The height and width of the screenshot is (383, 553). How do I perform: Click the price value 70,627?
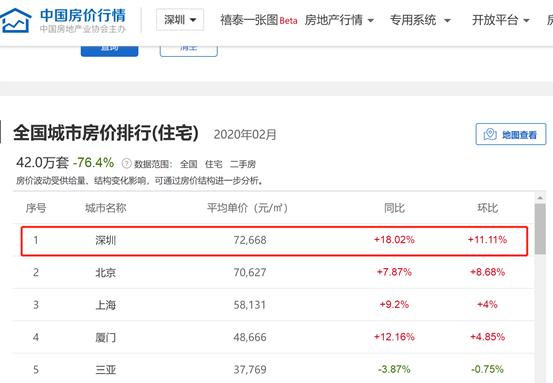(x=250, y=273)
